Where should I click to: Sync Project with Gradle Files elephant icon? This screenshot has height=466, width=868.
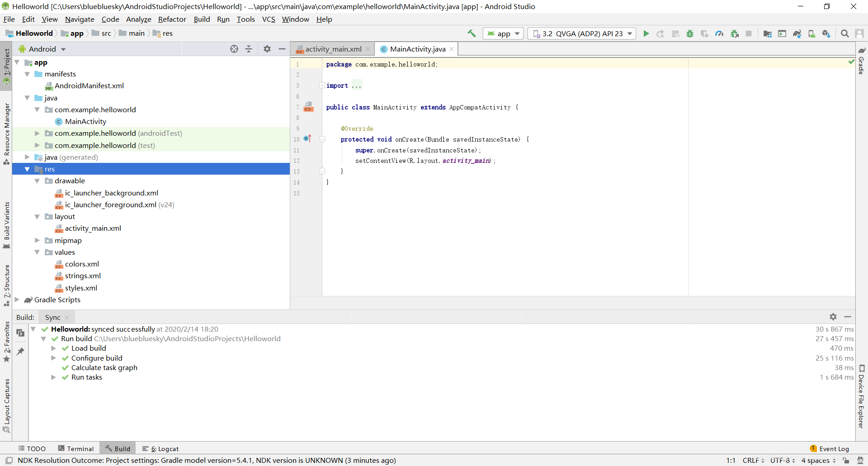797,33
